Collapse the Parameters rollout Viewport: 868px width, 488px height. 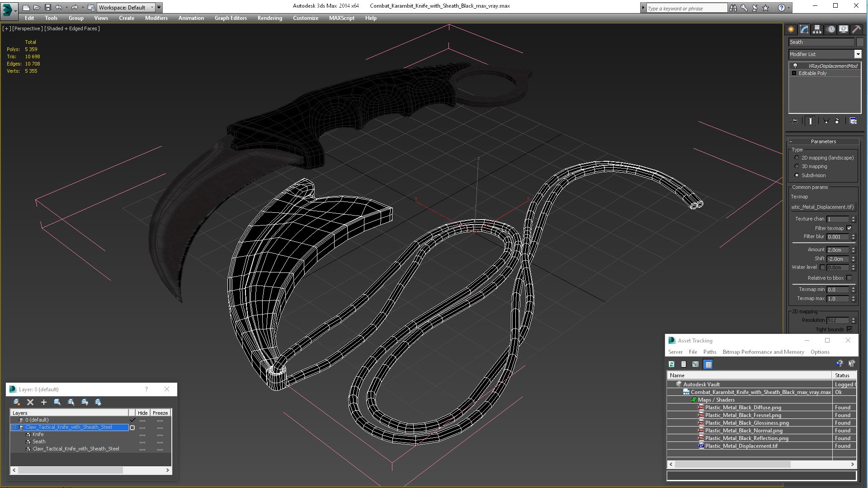(x=823, y=141)
